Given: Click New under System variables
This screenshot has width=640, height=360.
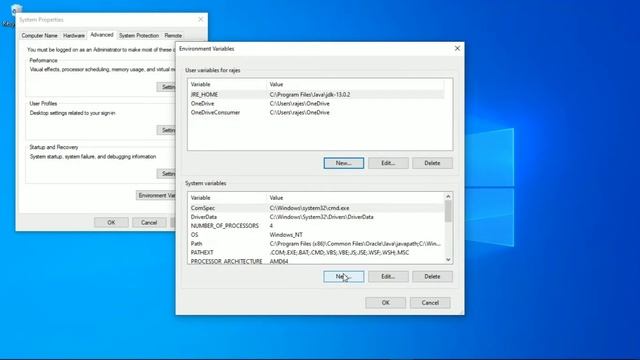Looking at the screenshot, I should [344, 276].
